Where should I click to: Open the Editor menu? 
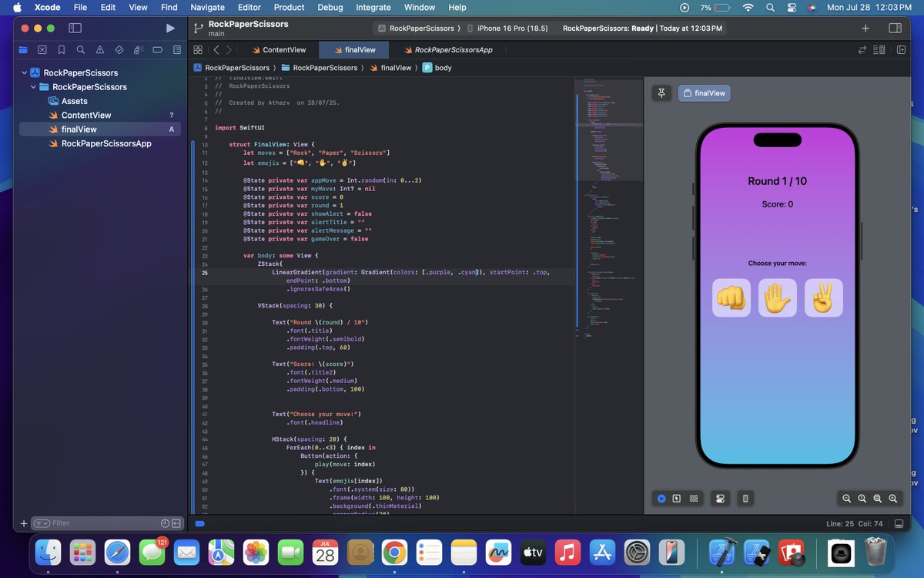click(x=249, y=8)
